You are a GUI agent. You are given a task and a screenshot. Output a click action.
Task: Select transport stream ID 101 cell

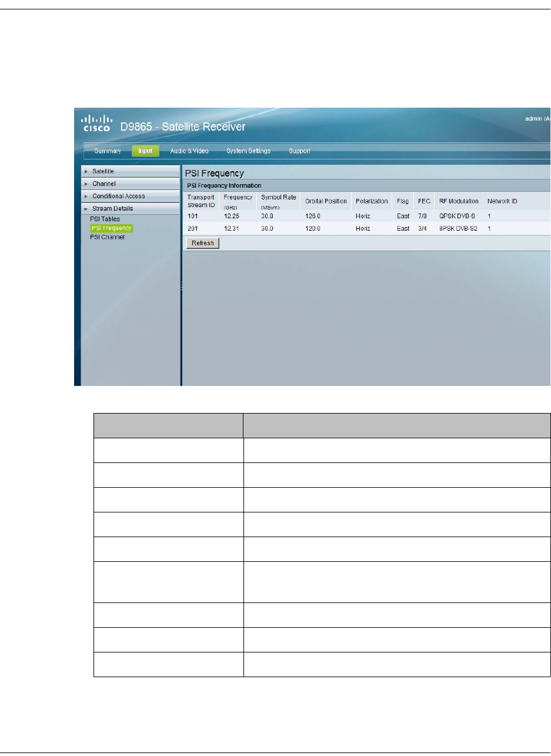click(x=192, y=217)
